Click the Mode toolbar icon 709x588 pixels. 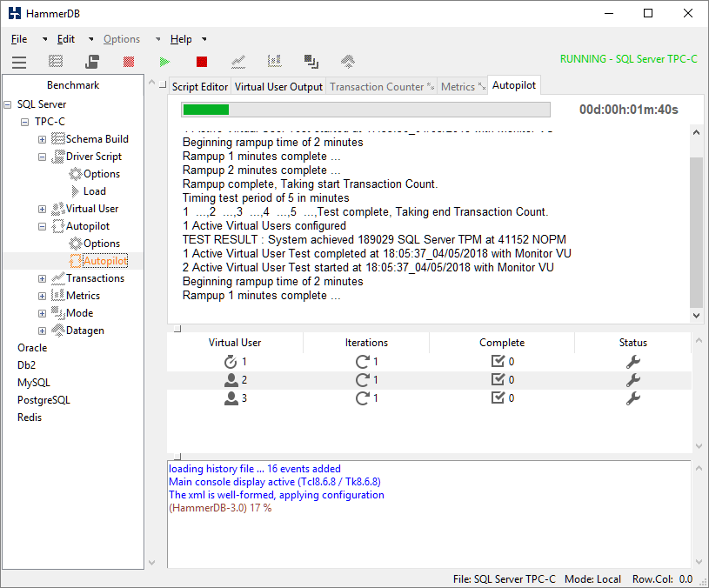click(311, 62)
